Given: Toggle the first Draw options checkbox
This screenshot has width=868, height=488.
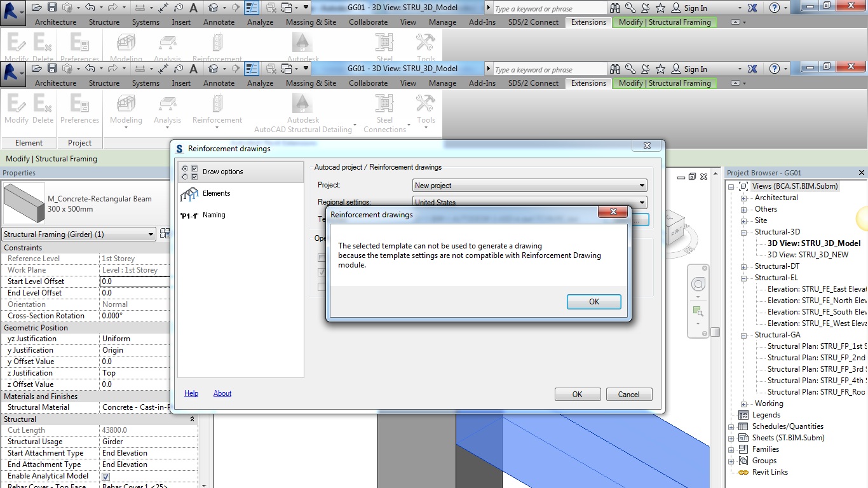Looking at the screenshot, I should pyautogui.click(x=194, y=169).
